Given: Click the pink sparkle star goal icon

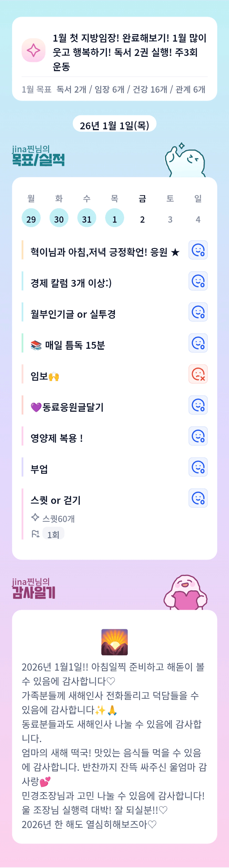Looking at the screenshot, I should tap(33, 50).
